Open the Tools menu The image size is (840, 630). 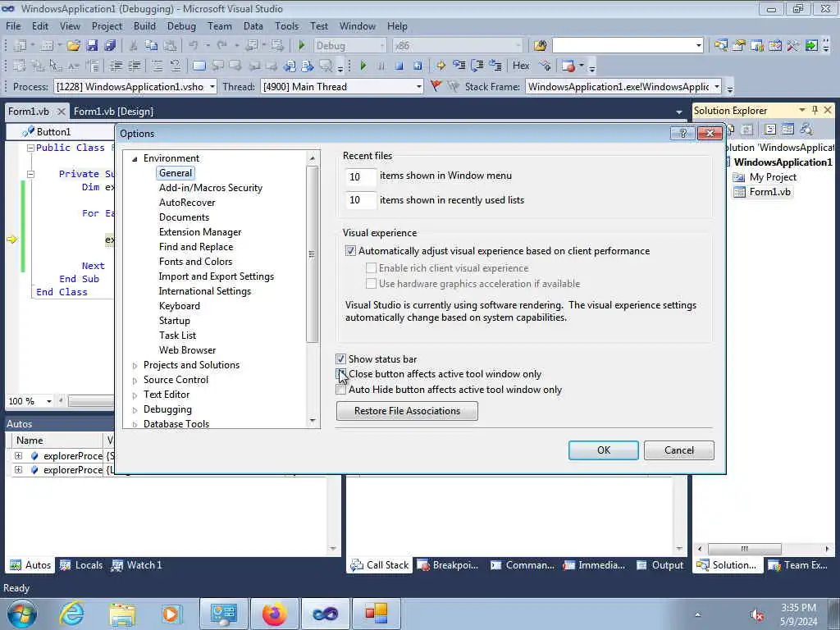click(x=286, y=25)
